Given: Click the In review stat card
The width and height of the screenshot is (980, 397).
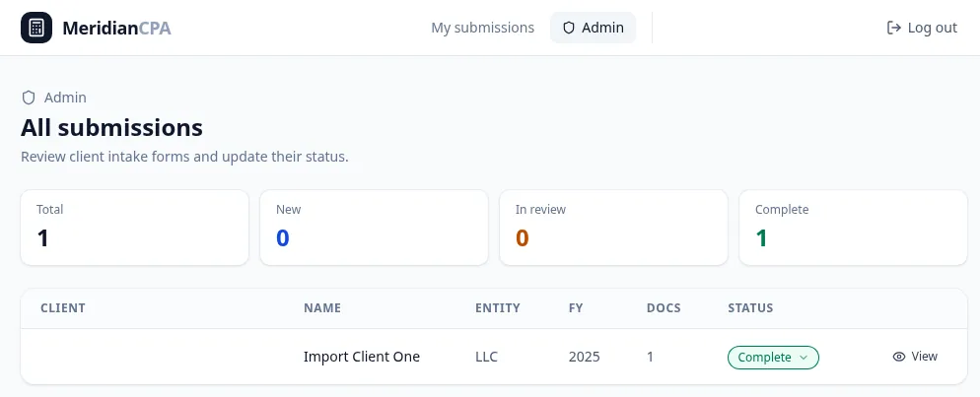Looking at the screenshot, I should click(x=613, y=228).
